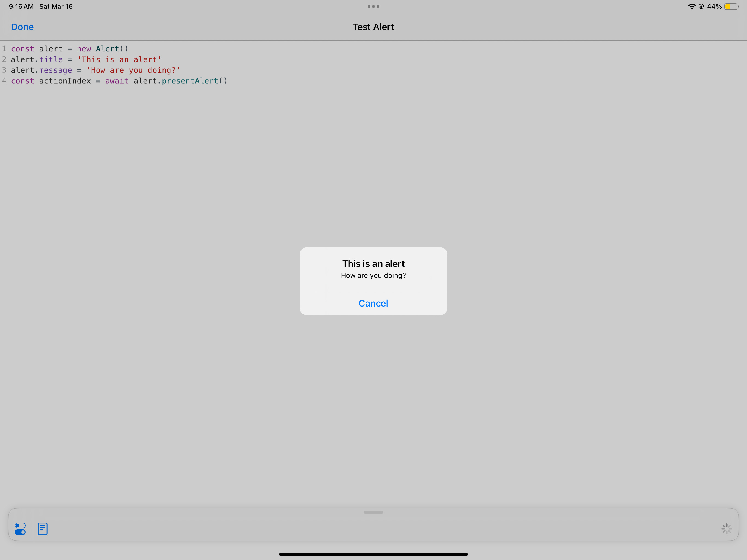747x560 pixels.
Task: Open the documentation page icon
Action: (43, 529)
